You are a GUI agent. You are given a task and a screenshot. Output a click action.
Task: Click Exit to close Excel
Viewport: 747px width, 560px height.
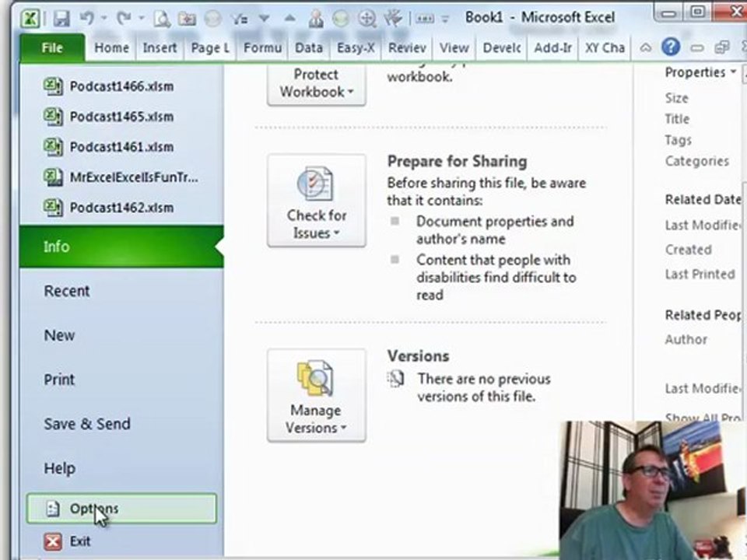(121, 541)
